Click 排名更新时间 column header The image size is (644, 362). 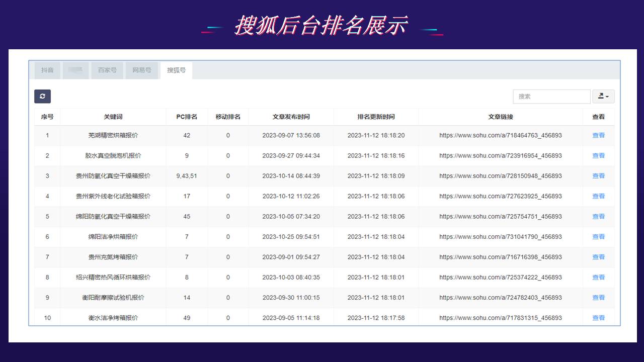[376, 117]
